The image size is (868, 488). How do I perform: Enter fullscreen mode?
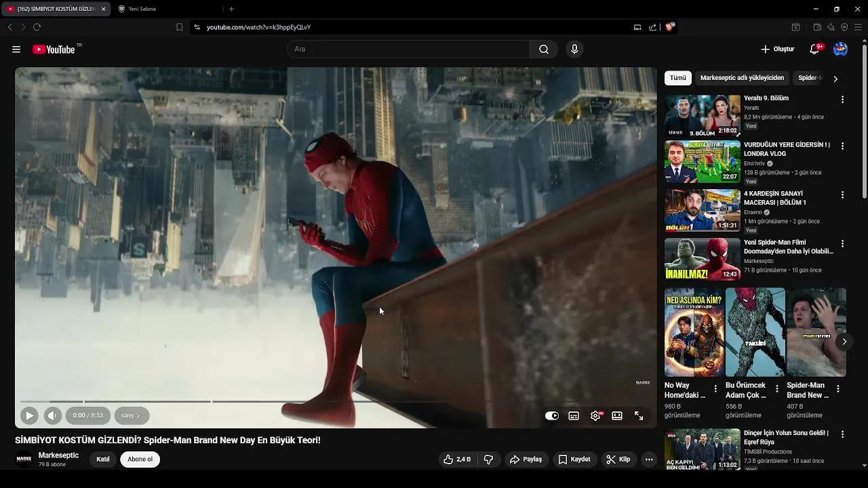(x=639, y=416)
